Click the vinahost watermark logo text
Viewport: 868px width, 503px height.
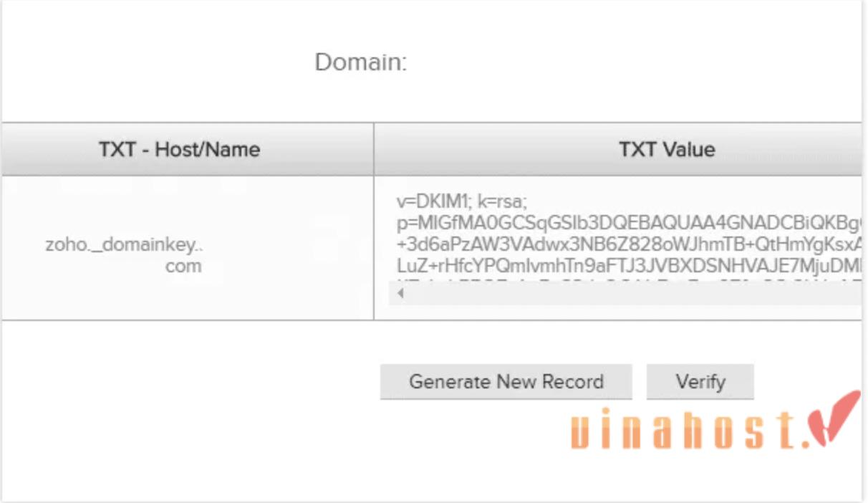click(692, 429)
